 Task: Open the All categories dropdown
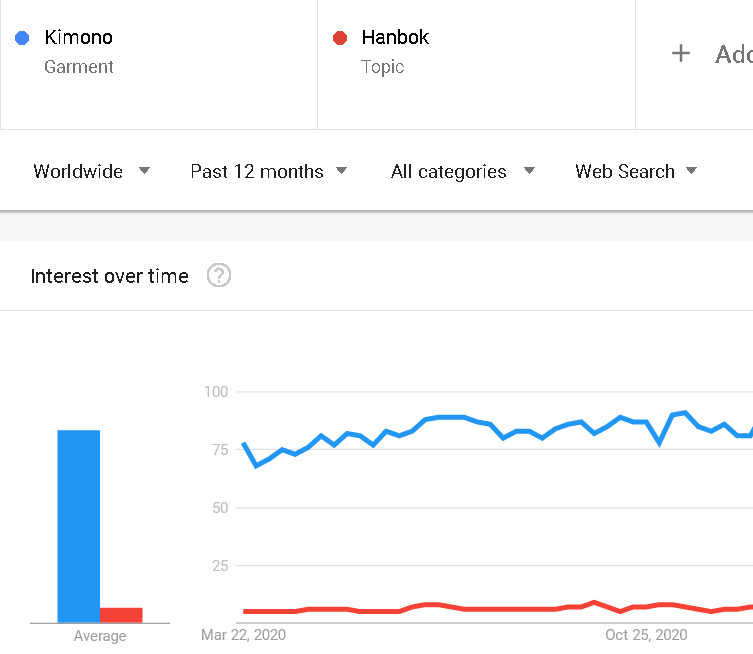pyautogui.click(x=462, y=171)
